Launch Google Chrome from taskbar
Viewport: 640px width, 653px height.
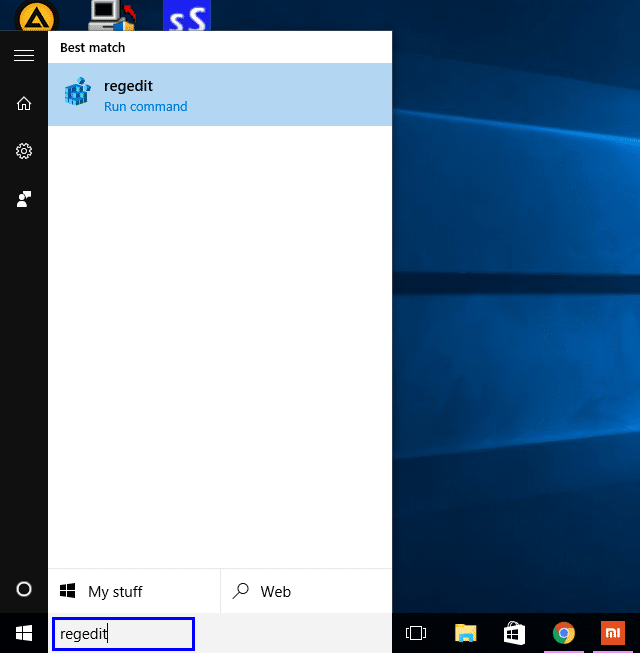[564, 633]
